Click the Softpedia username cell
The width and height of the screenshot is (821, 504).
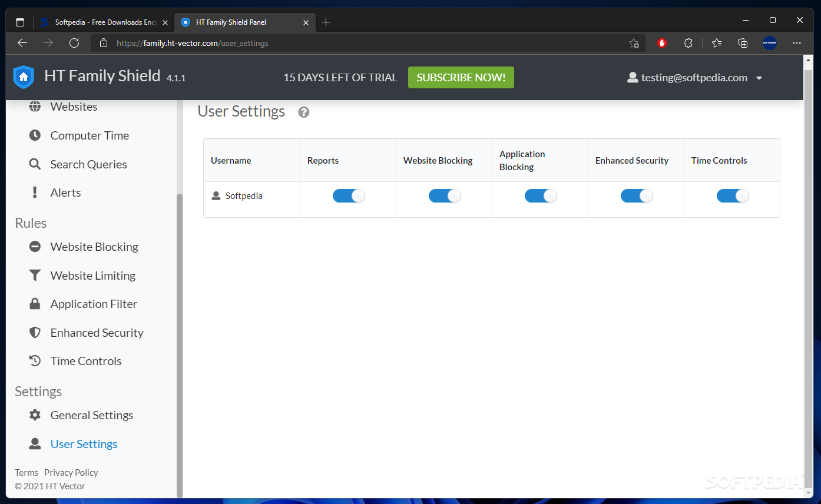tap(251, 199)
